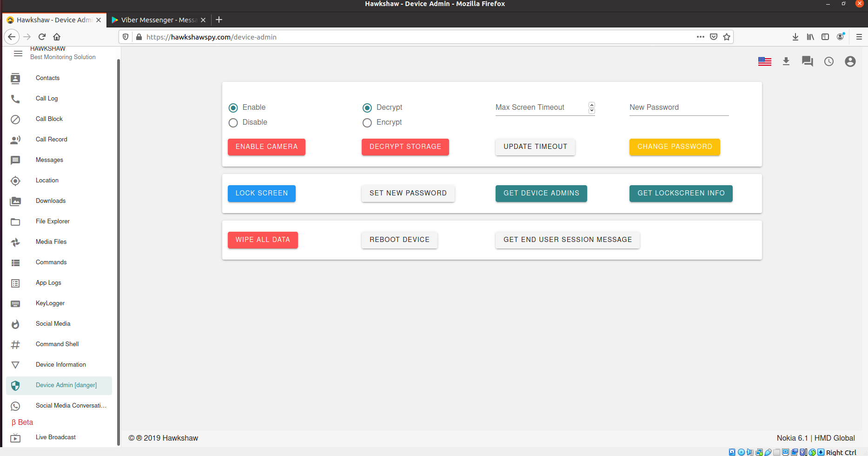Click GET END USER SESSION MESSAGE button

click(568, 240)
